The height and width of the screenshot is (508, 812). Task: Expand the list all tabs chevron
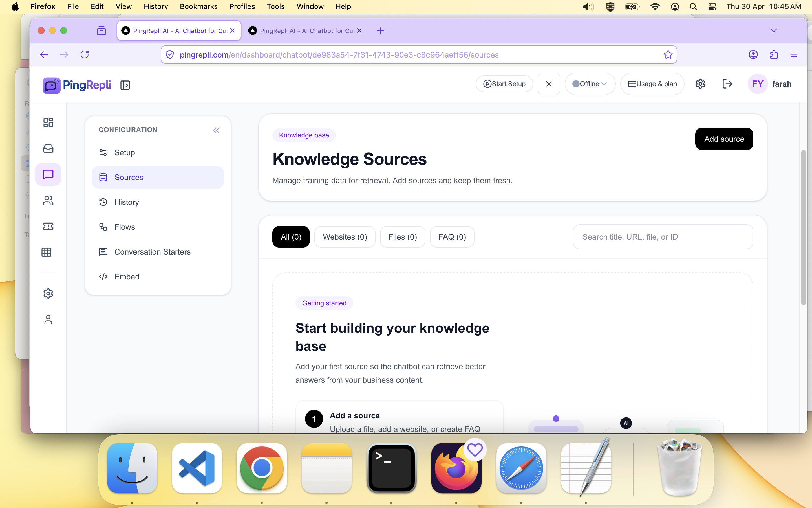[774, 30]
